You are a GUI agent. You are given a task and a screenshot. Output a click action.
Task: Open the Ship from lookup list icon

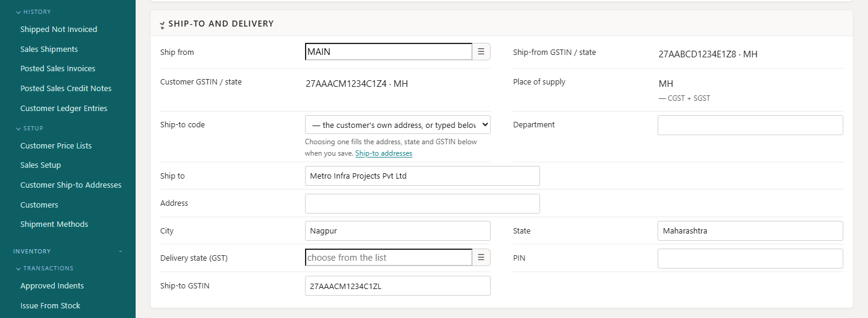tap(481, 52)
